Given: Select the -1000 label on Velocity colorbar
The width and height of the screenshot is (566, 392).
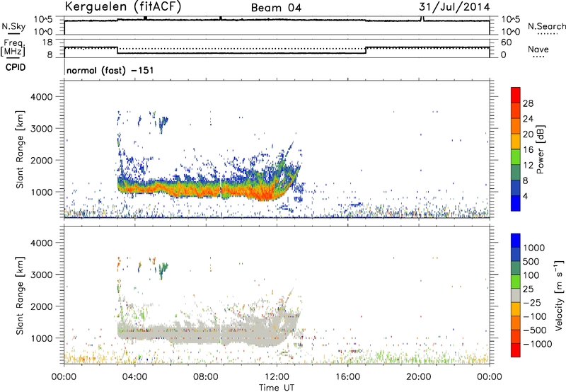Looking at the screenshot, I should [537, 344].
